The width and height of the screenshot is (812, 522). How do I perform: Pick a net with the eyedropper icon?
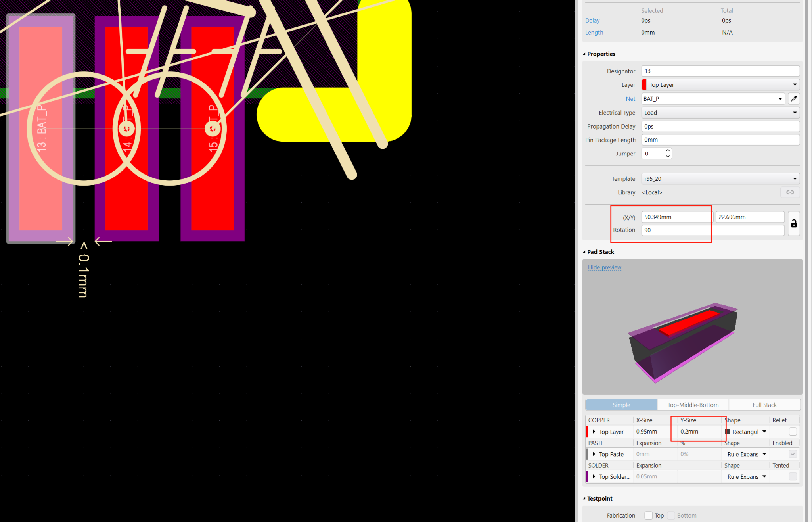click(794, 98)
